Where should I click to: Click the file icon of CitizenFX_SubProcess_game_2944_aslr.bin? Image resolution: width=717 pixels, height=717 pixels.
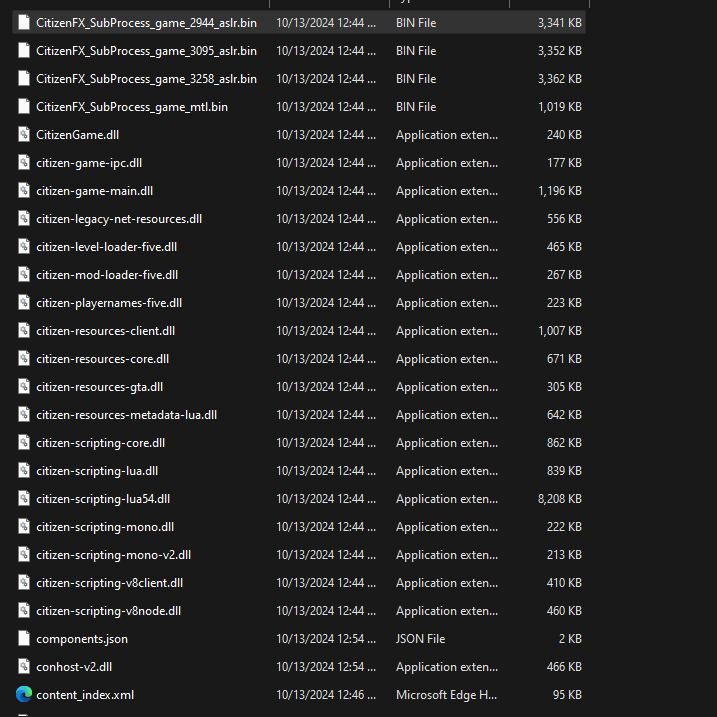click(x=24, y=22)
